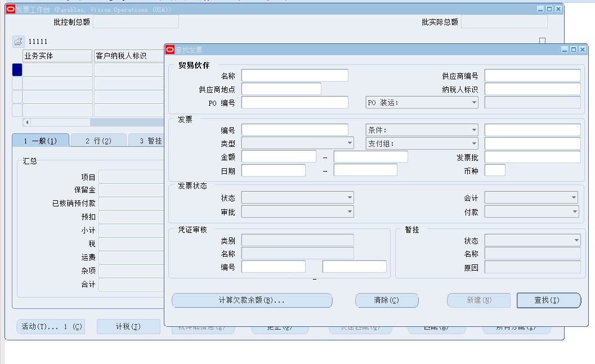Open the 发票状态 审批 dropdown
Screen dimensions: 595x364
click(350, 211)
